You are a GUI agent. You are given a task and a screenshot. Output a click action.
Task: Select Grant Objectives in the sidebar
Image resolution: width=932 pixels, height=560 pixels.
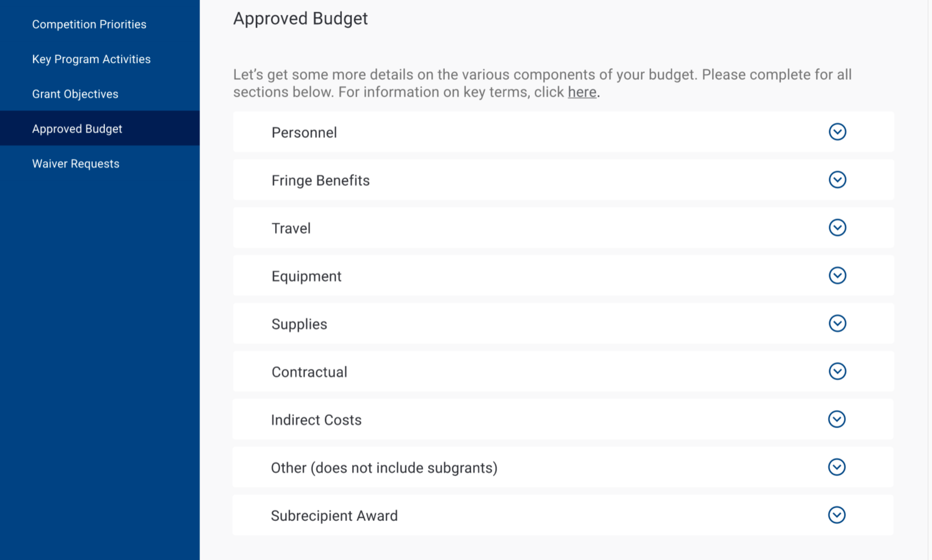tap(75, 94)
